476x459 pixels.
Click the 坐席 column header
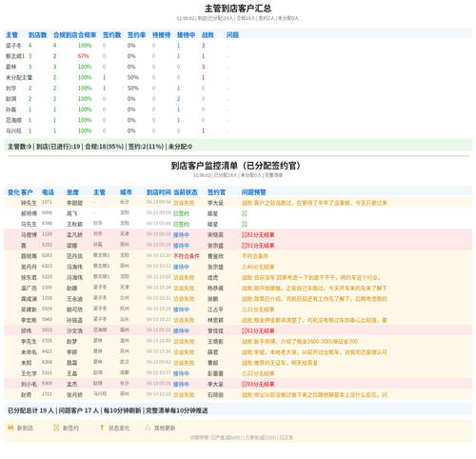[x=72, y=192]
